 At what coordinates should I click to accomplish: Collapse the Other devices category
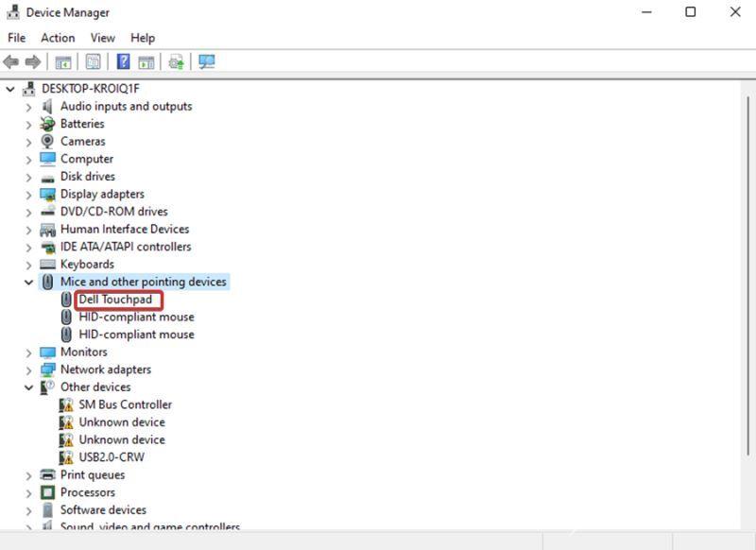click(27, 387)
